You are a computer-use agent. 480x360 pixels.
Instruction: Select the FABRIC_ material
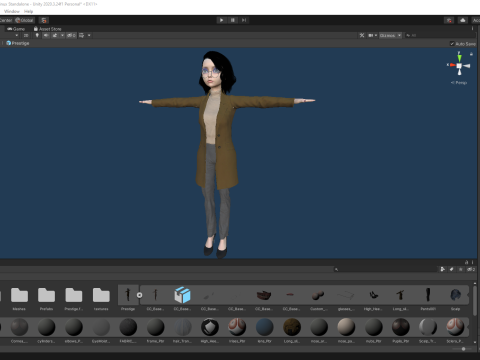coord(128,330)
